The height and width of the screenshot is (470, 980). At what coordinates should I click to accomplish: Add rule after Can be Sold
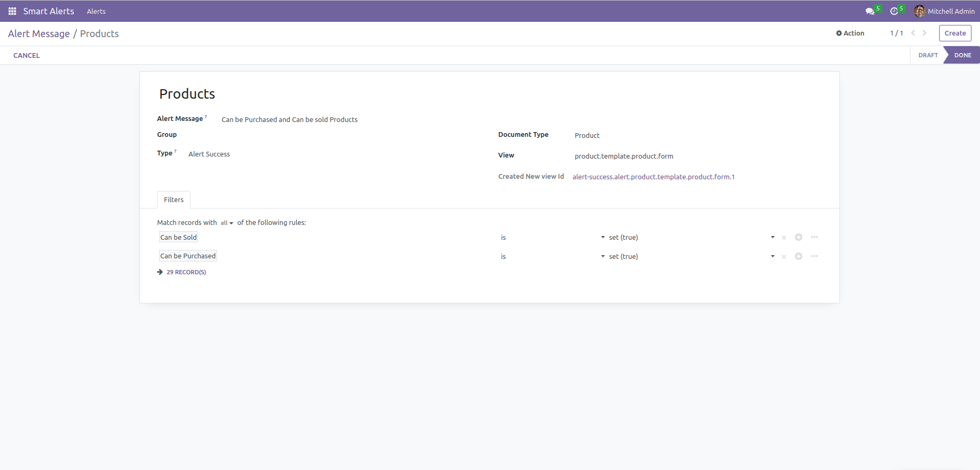[x=799, y=237]
